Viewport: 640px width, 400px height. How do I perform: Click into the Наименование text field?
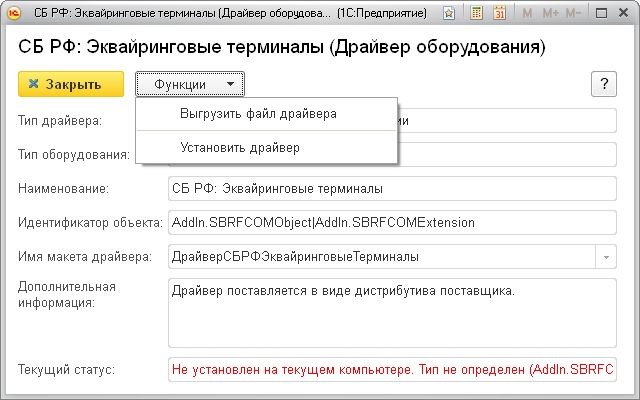tap(390, 188)
